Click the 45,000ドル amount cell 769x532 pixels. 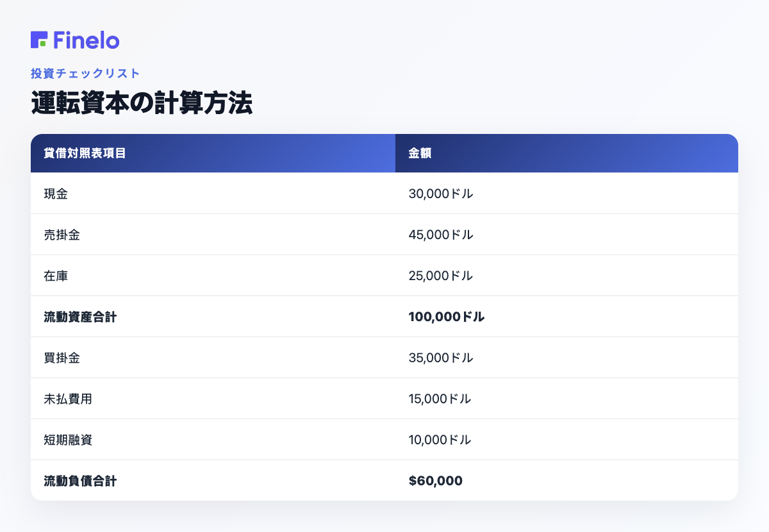(x=441, y=235)
